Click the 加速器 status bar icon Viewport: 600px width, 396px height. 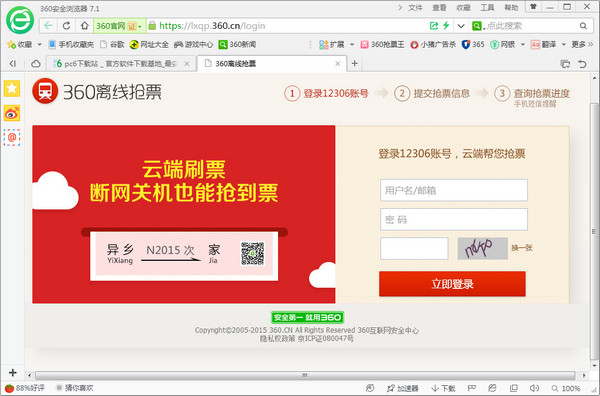click(x=403, y=388)
